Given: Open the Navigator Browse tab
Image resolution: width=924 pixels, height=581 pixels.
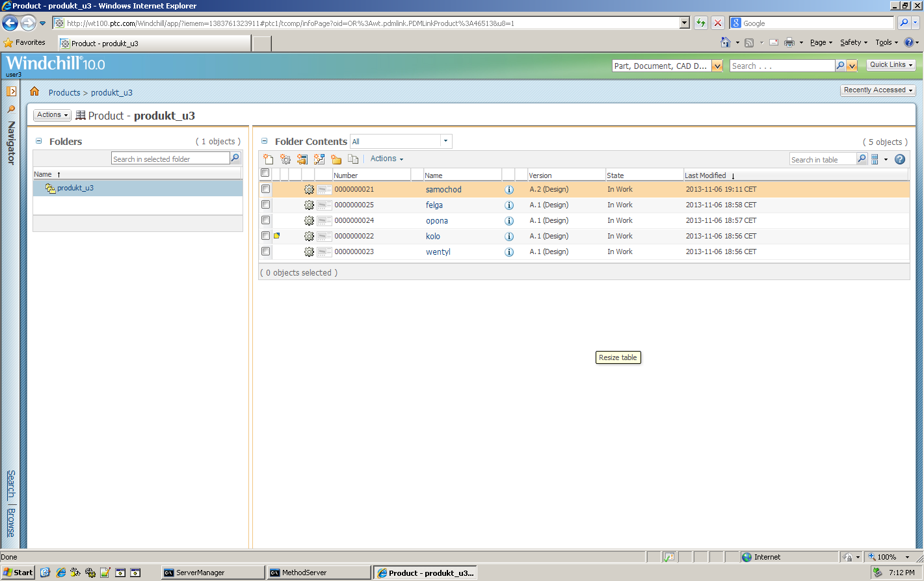Looking at the screenshot, I should [x=11, y=523].
